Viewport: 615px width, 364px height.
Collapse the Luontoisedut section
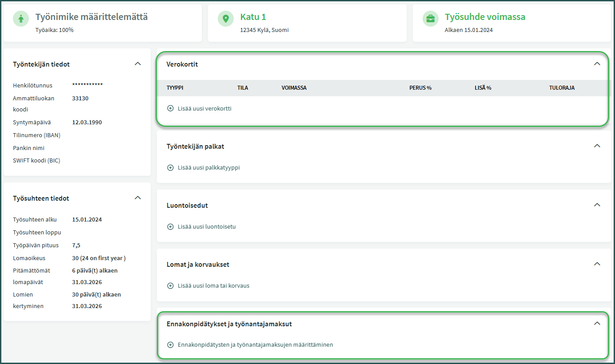point(597,205)
